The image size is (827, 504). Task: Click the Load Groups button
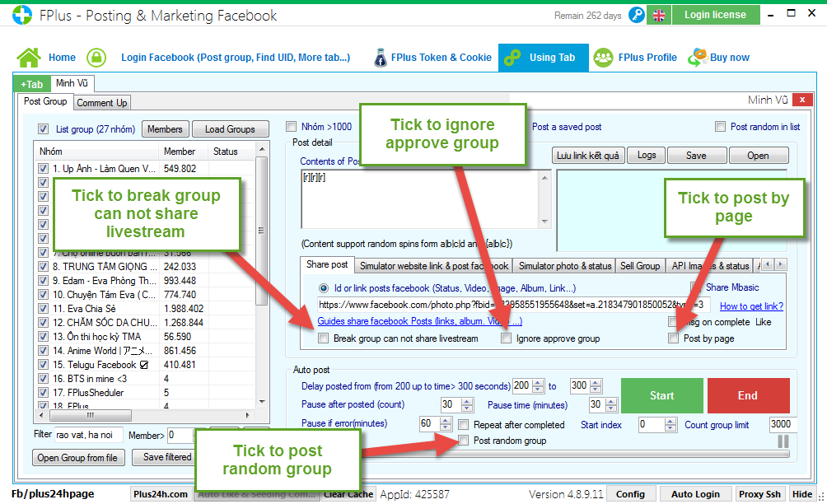click(x=230, y=129)
